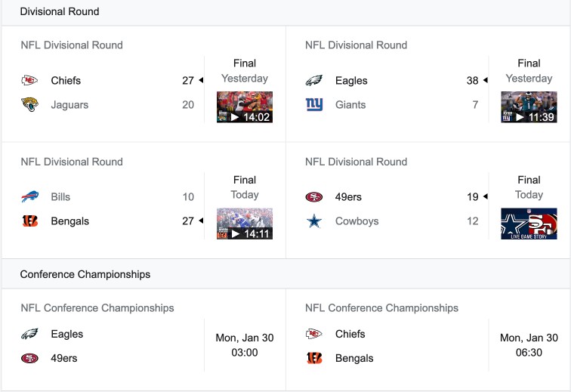This screenshot has height=392, width=571.
Task: Click the Eagles logo in Divisional Round
Action: coord(314,80)
